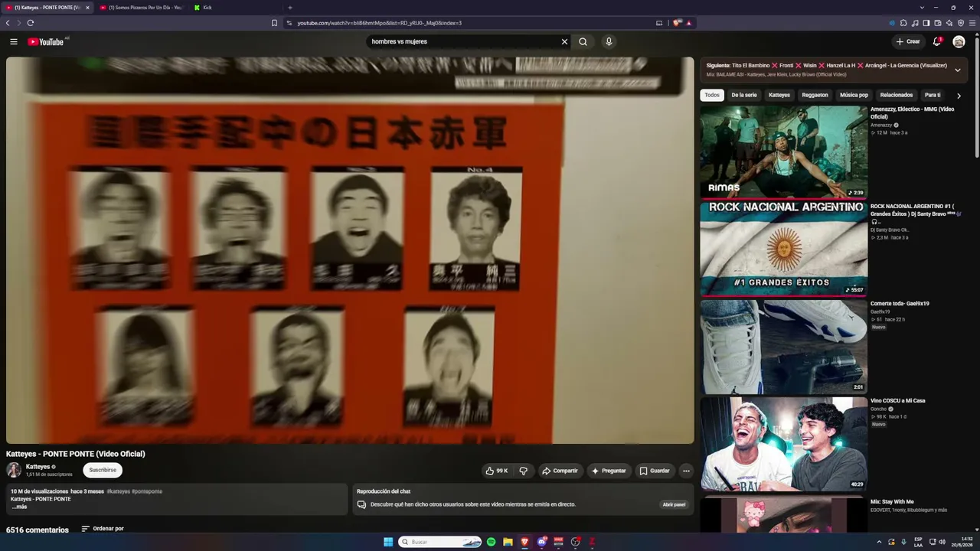The image size is (980, 551).
Task: Click the Windows taskbar Buscar search box
Action: pyautogui.click(x=440, y=542)
